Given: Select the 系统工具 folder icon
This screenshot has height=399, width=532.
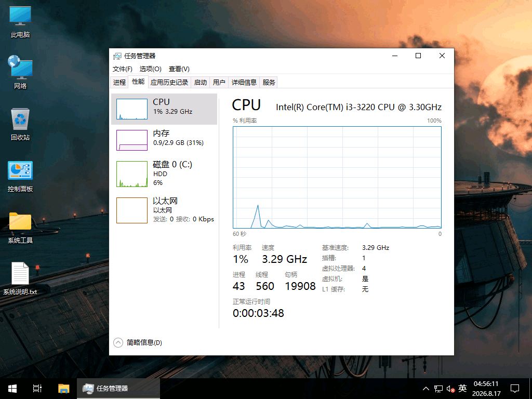Looking at the screenshot, I should 20,228.
